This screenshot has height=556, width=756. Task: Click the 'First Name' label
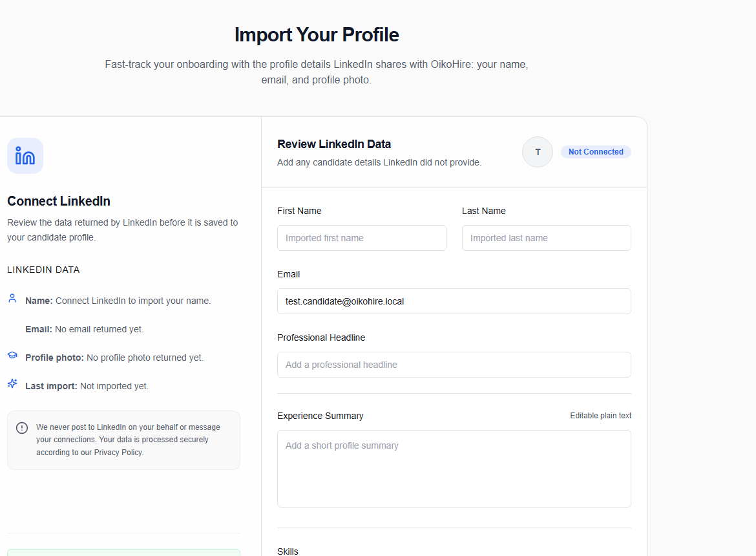[299, 211]
